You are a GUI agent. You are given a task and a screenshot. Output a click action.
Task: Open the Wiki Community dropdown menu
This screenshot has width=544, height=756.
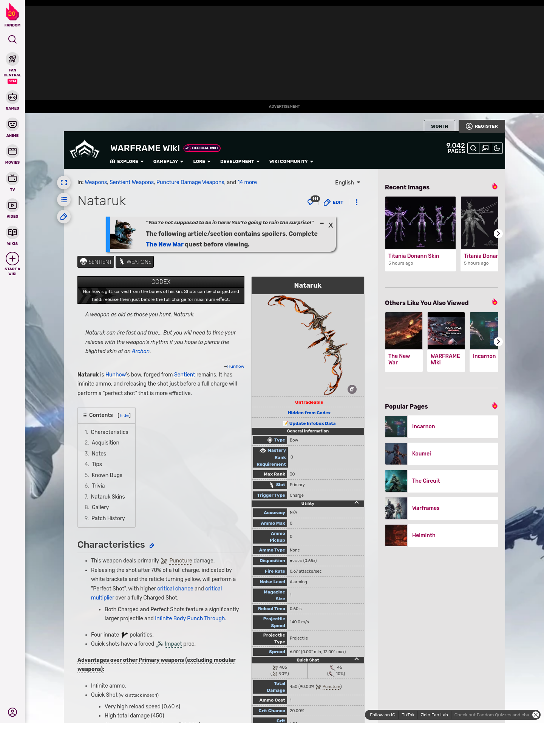[291, 161]
